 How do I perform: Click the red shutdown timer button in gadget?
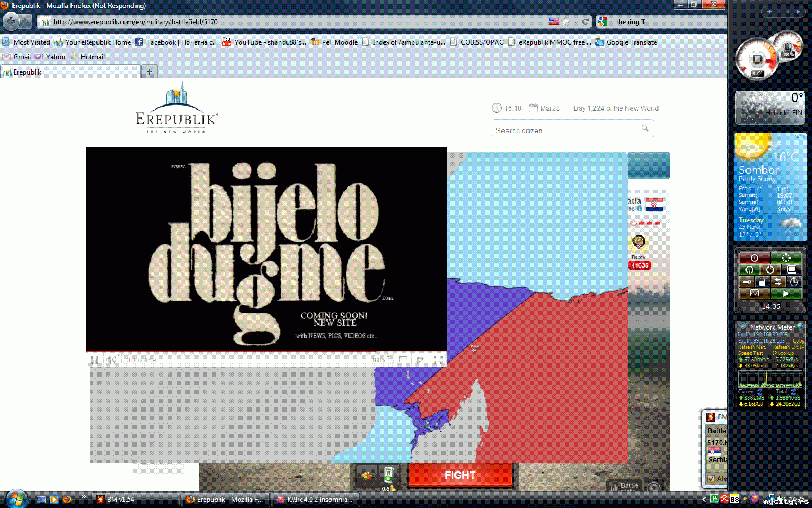coord(754,258)
